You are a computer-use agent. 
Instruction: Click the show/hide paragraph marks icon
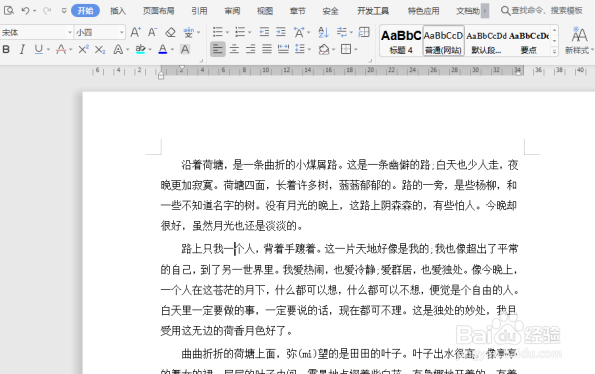342,32
